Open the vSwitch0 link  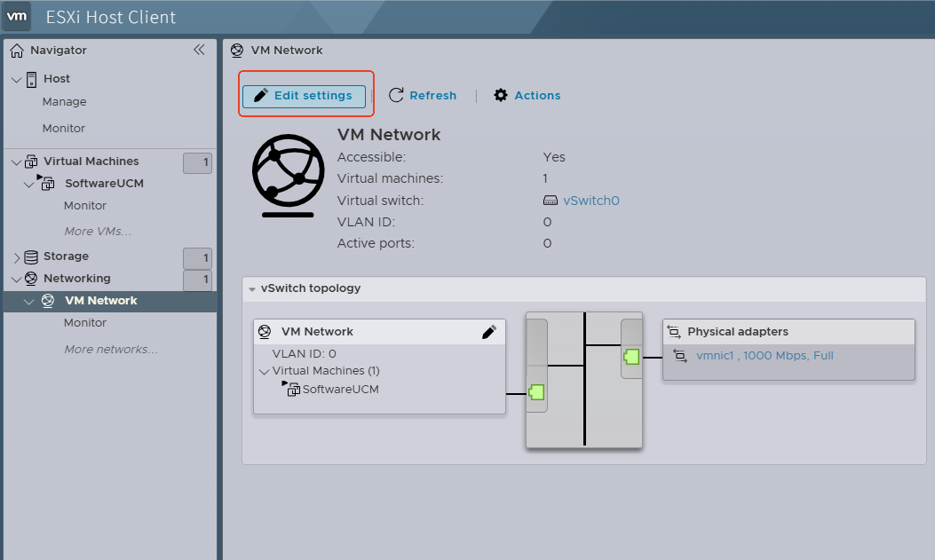591,201
